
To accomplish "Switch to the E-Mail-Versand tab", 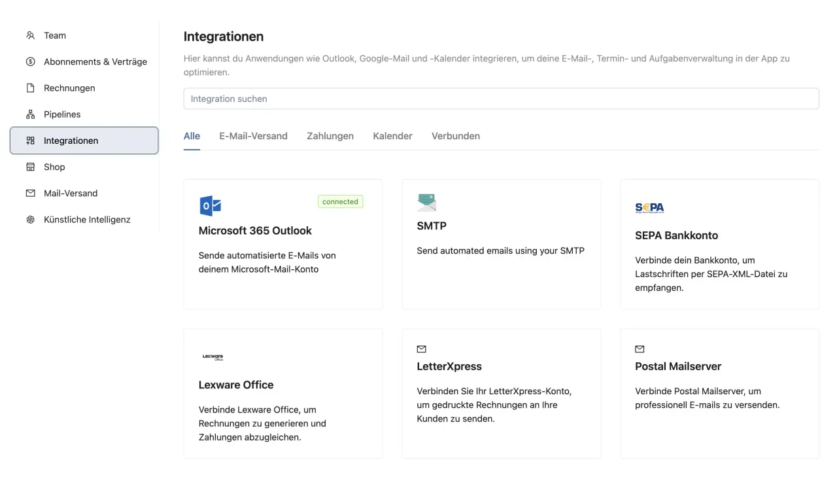I will [253, 136].
